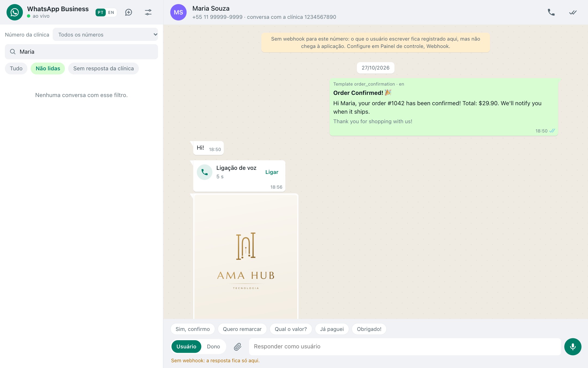Viewport: 588px width, 368px height.
Task: Click the 27/10/2026 date label
Action: [x=375, y=68]
